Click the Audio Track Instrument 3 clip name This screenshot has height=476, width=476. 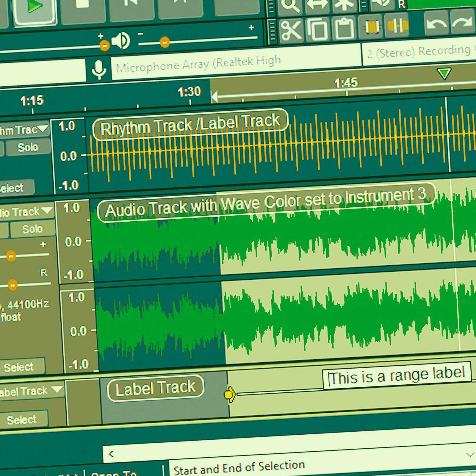267,202
